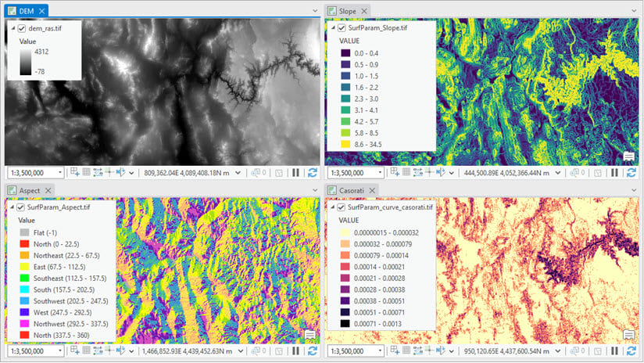Click the selected features count in the DEM status bar
This screenshot has width=644, height=363.
[x=259, y=173]
